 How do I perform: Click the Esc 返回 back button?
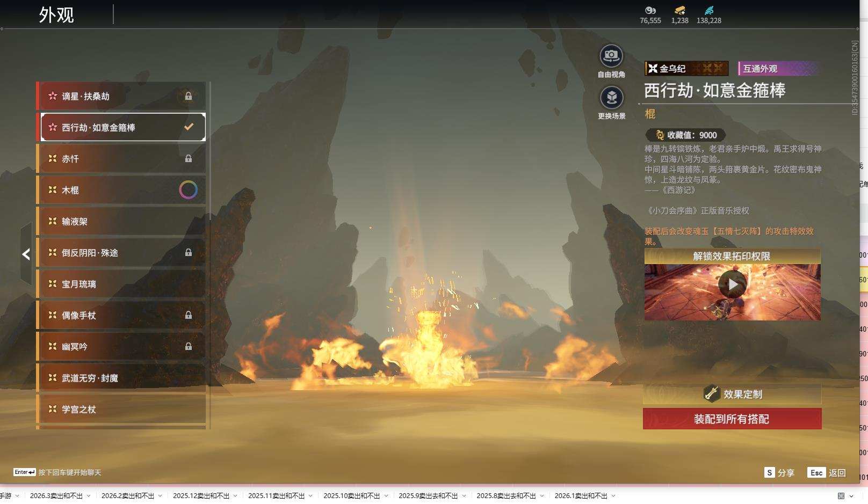pos(827,473)
